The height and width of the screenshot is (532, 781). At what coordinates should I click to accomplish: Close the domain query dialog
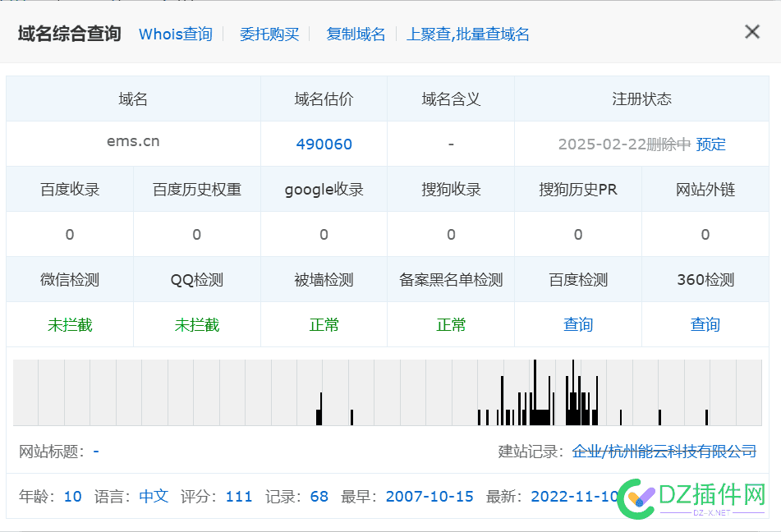click(752, 32)
